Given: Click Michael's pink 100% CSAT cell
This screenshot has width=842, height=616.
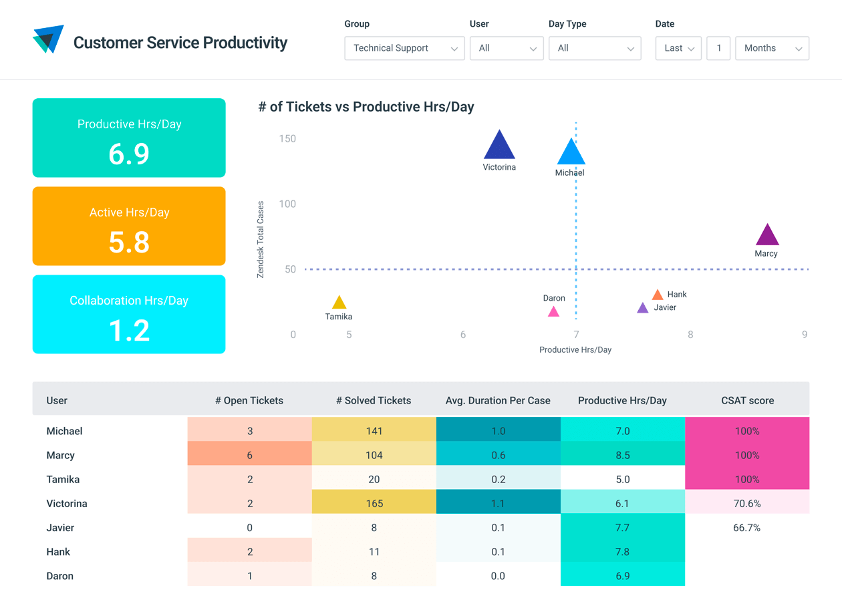Looking at the screenshot, I should tap(747, 432).
